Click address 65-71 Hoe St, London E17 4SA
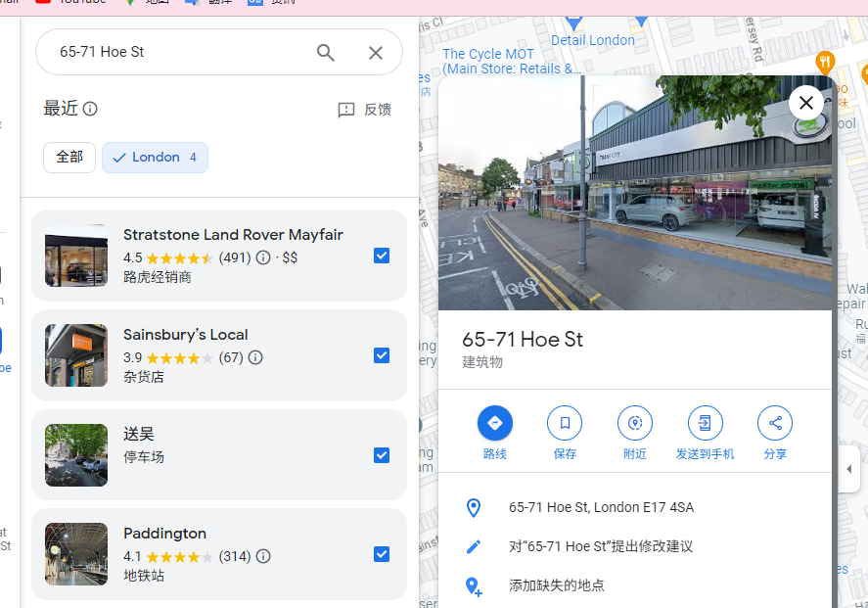 pyautogui.click(x=601, y=507)
